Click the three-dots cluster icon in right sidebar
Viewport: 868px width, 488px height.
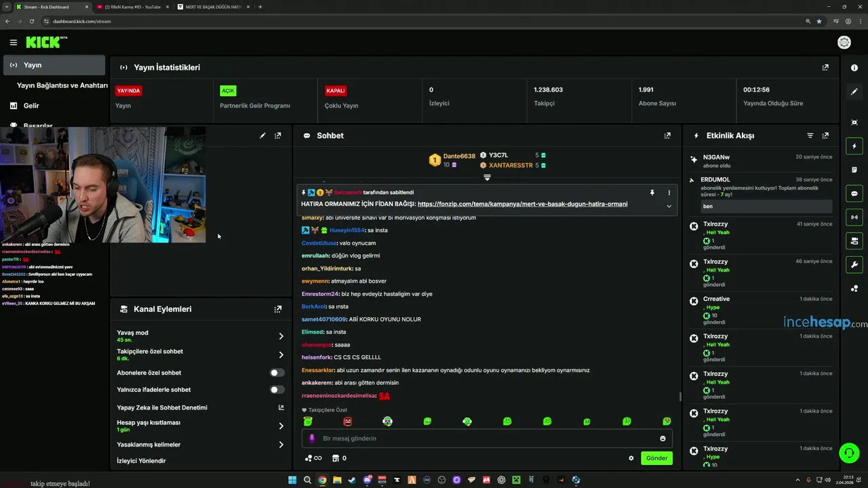(x=854, y=289)
